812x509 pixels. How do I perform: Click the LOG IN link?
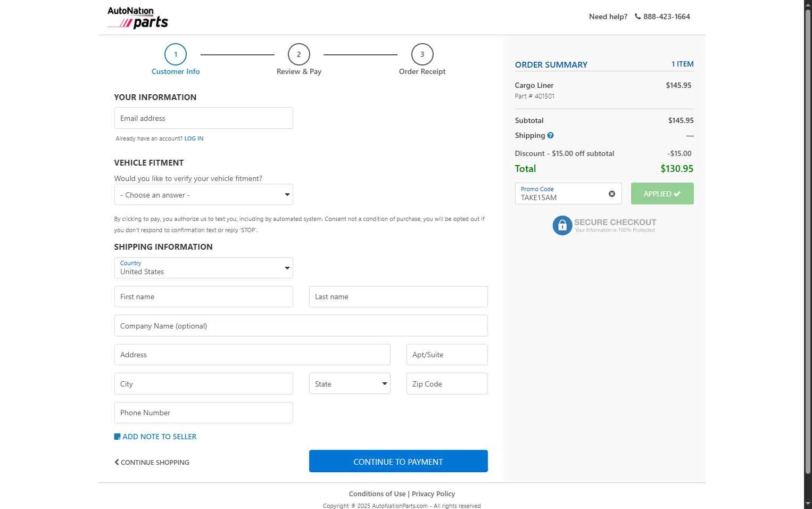pyautogui.click(x=194, y=138)
